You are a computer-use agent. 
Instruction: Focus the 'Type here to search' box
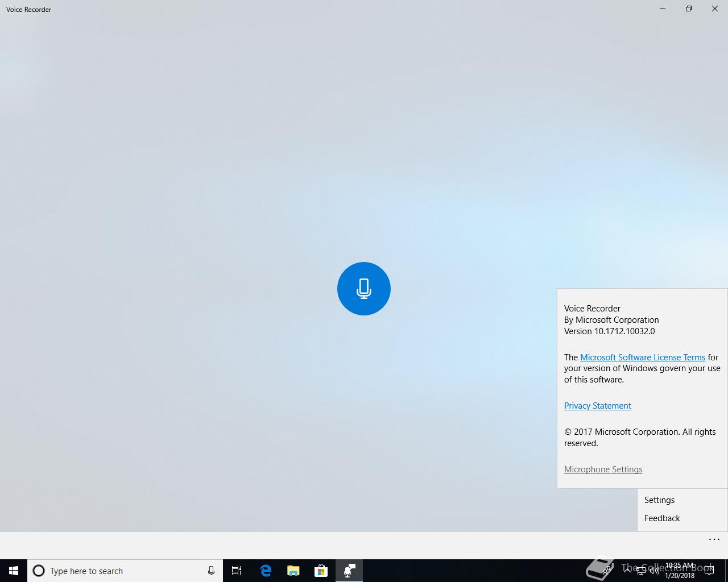pyautogui.click(x=125, y=571)
